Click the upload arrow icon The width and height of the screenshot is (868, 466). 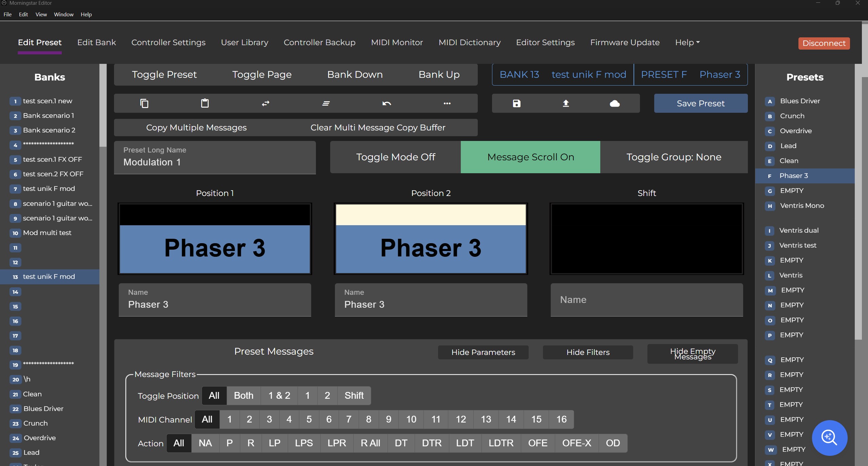tap(566, 103)
